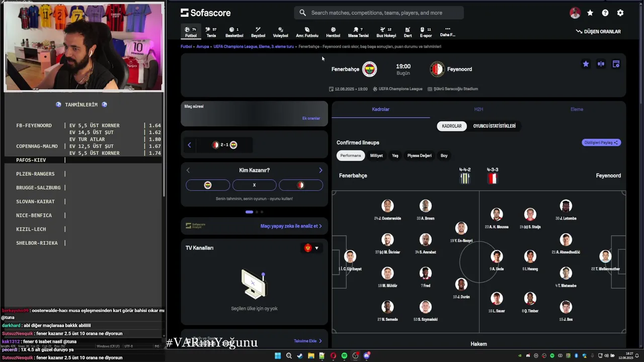Open the Hentbol sport category
This screenshot has height=362, width=644.
coord(333,32)
